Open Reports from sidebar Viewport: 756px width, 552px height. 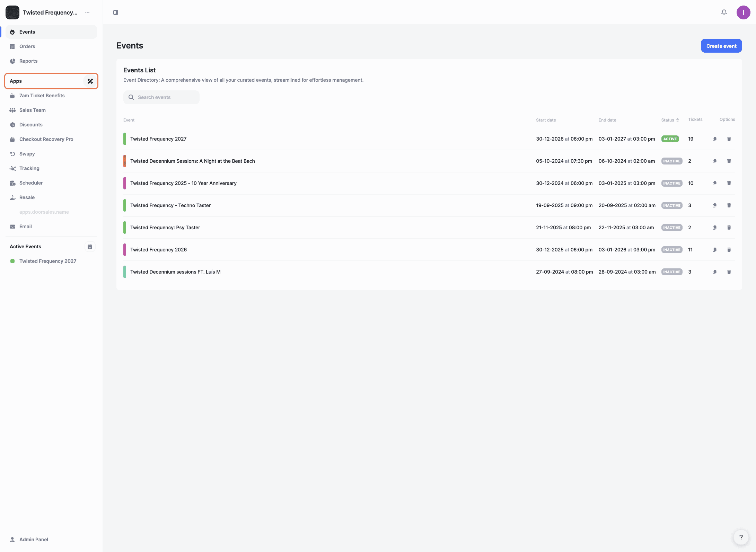pyautogui.click(x=28, y=61)
